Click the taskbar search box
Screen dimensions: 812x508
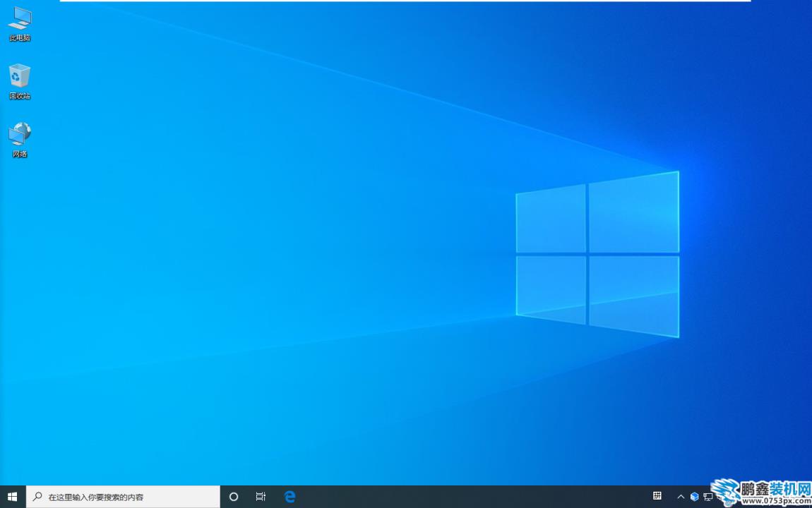[124, 497]
